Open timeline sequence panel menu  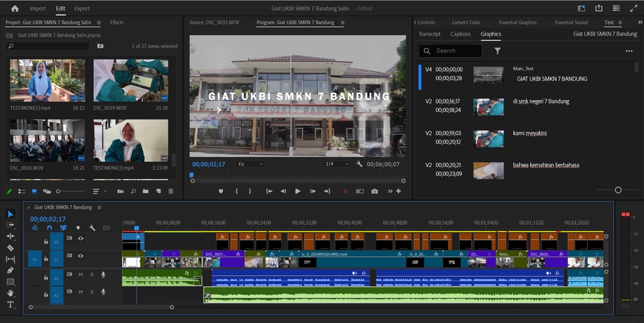(x=99, y=207)
